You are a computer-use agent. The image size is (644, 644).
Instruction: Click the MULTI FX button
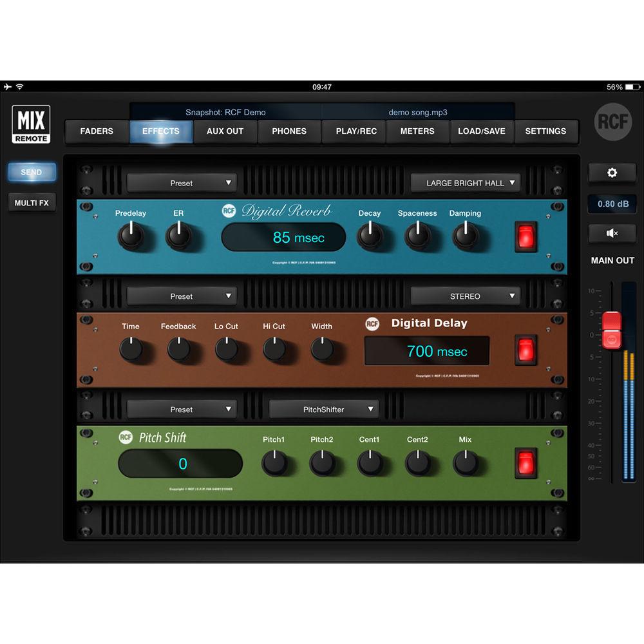[31, 202]
